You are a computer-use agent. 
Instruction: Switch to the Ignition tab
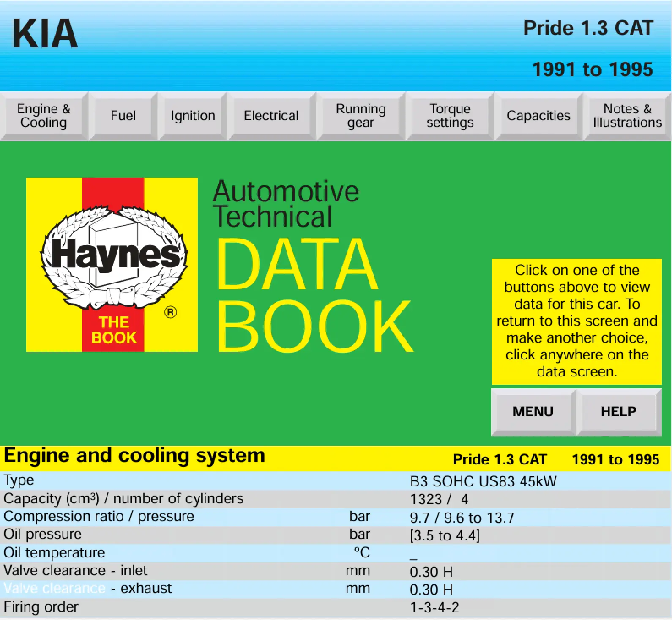(193, 116)
